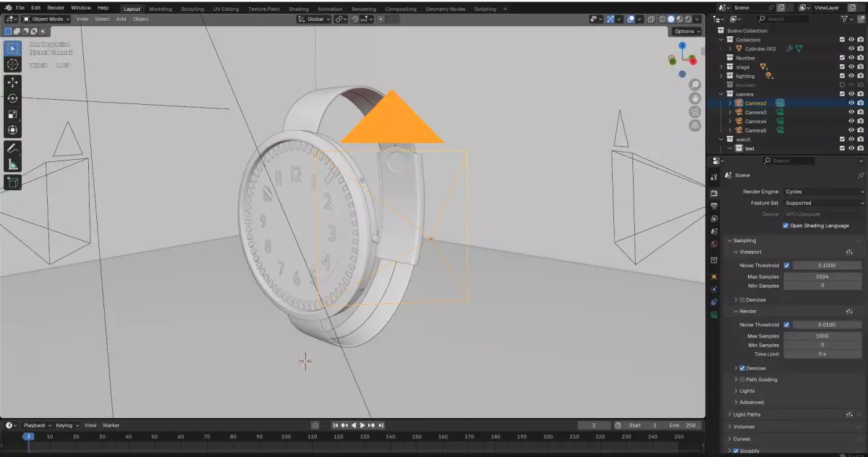
Task: Open the Output properties tab
Action: (714, 206)
